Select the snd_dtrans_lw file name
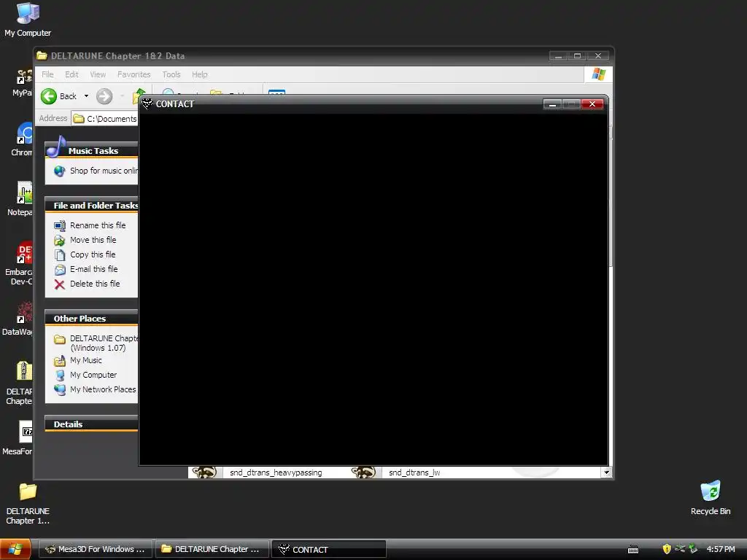Screen dimensions: 747x560 pyautogui.click(x=414, y=472)
